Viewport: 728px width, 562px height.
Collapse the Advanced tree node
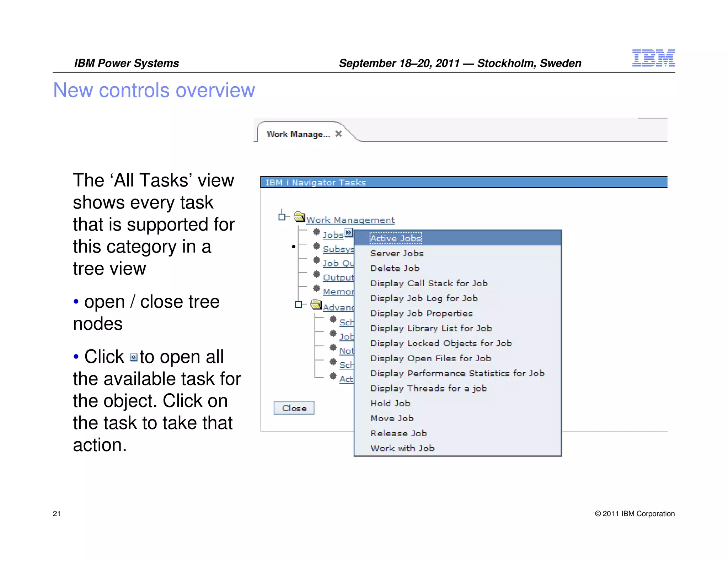[x=299, y=304]
